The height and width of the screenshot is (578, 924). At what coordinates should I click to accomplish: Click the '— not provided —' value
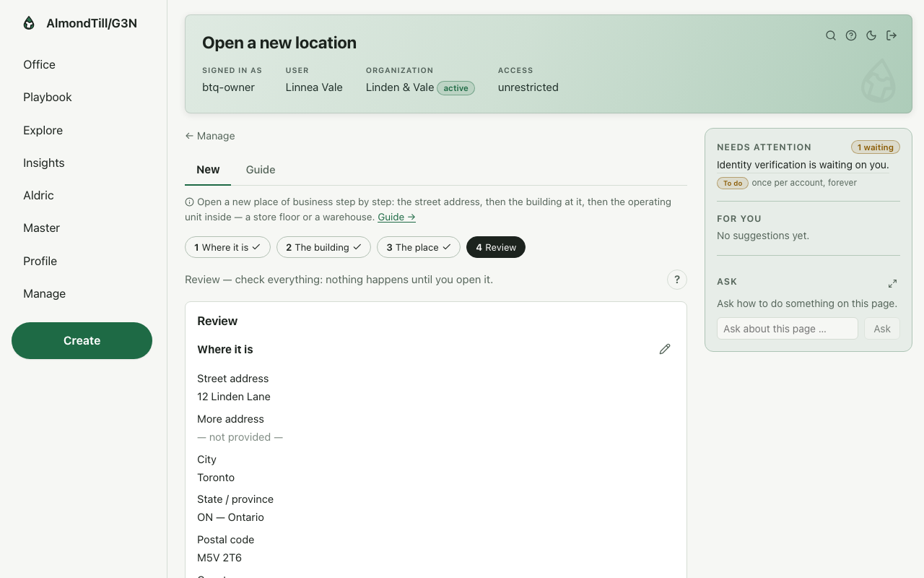[240, 437]
